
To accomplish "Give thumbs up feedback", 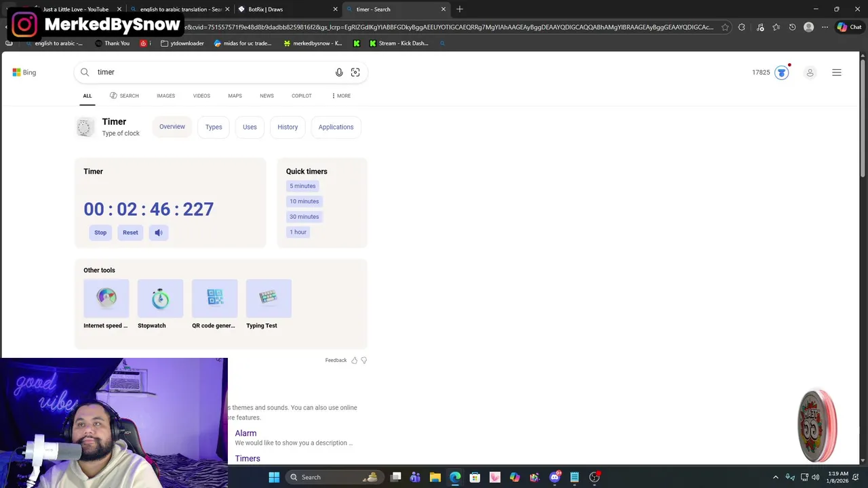I will coord(354,361).
